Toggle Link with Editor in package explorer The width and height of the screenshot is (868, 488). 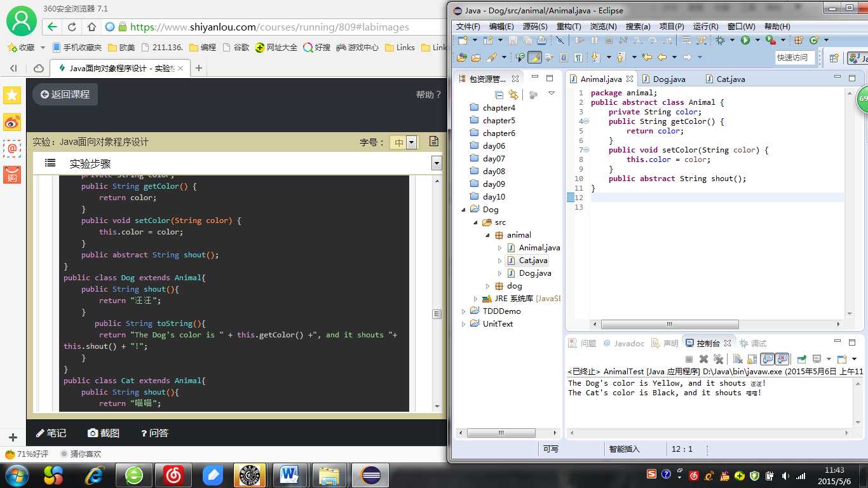(513, 95)
